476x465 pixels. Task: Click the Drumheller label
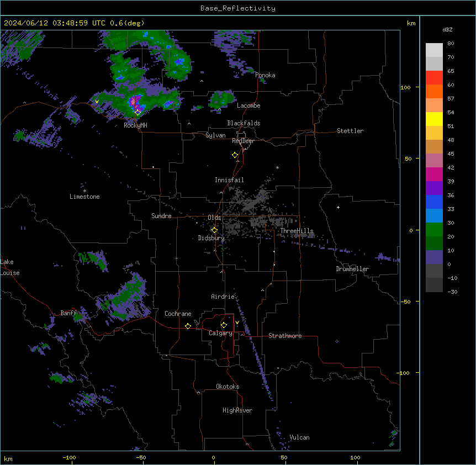(352, 269)
